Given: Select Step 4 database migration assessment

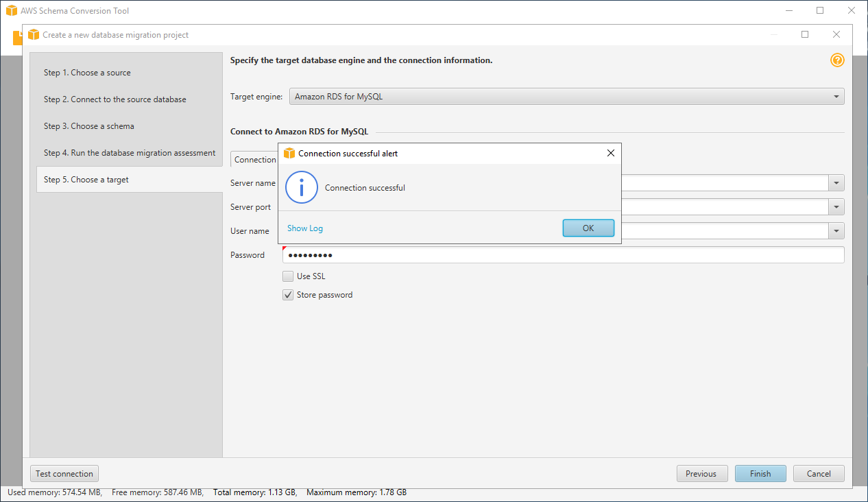Looking at the screenshot, I should (130, 153).
